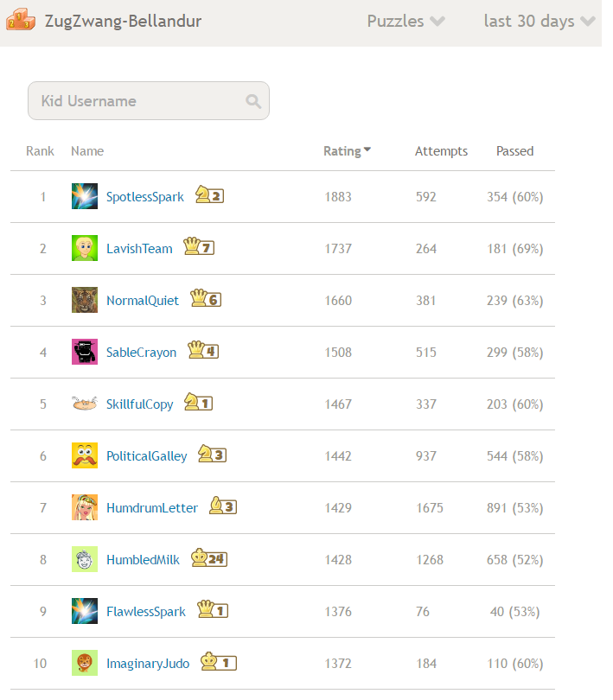Open SkillfulCopy's profile link
Screen dimensions: 613x700
pos(139,404)
